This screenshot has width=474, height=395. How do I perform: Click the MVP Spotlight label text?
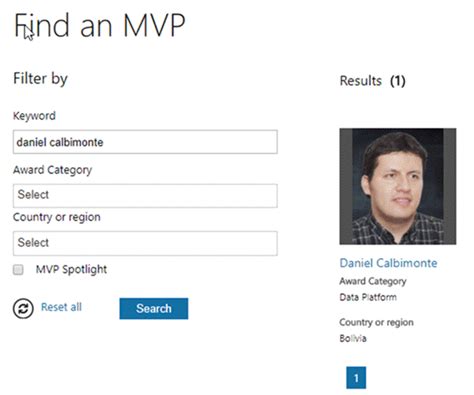[x=71, y=269]
